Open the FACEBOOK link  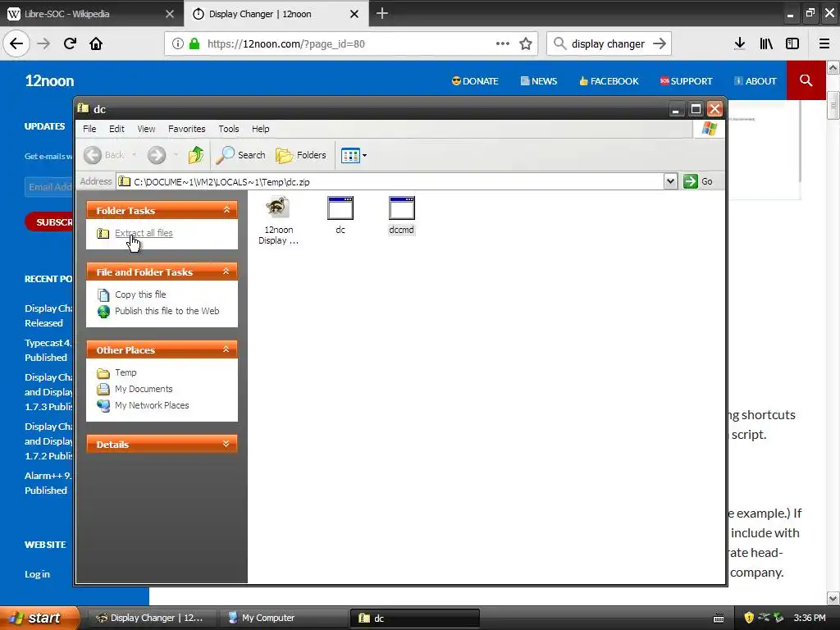pyautogui.click(x=609, y=81)
